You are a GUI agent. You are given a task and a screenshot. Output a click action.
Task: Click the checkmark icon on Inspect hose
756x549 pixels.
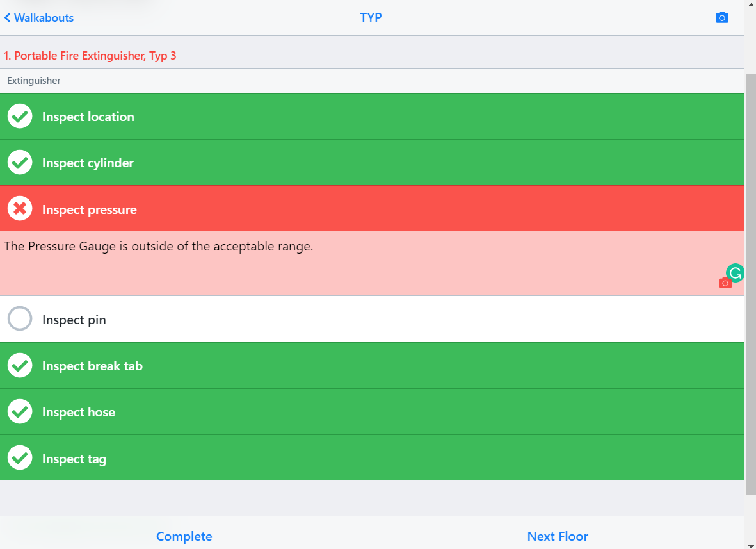[x=20, y=411]
